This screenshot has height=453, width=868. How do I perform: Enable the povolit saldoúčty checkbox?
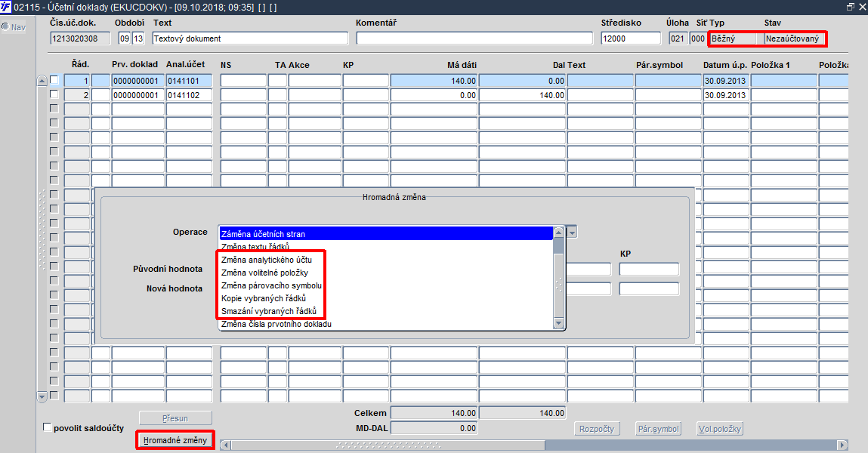tap(47, 427)
